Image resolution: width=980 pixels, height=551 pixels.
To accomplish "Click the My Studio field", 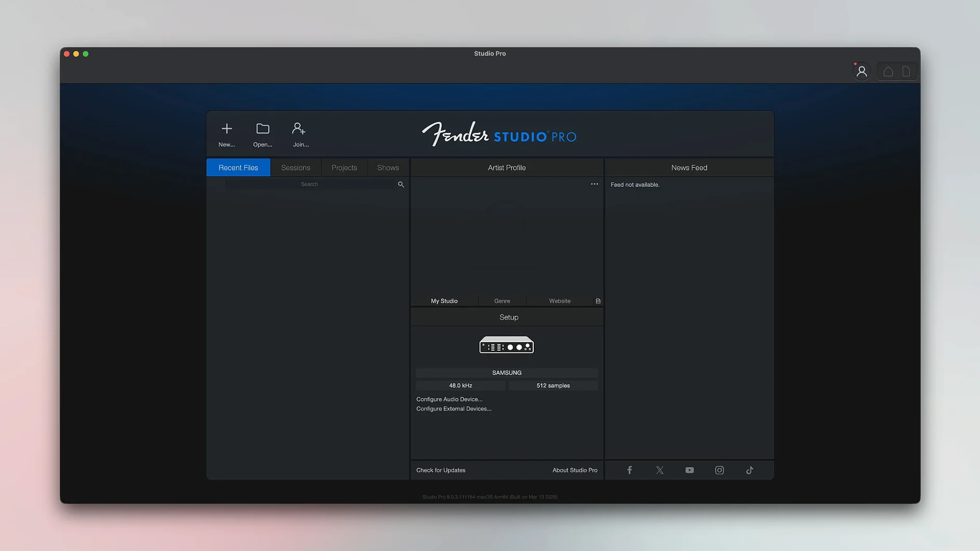I will point(444,301).
